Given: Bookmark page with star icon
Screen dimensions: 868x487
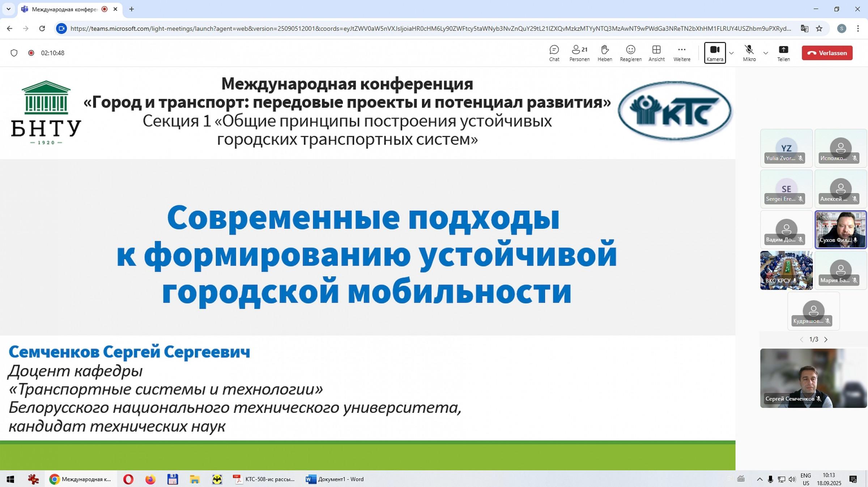Looking at the screenshot, I should [819, 29].
